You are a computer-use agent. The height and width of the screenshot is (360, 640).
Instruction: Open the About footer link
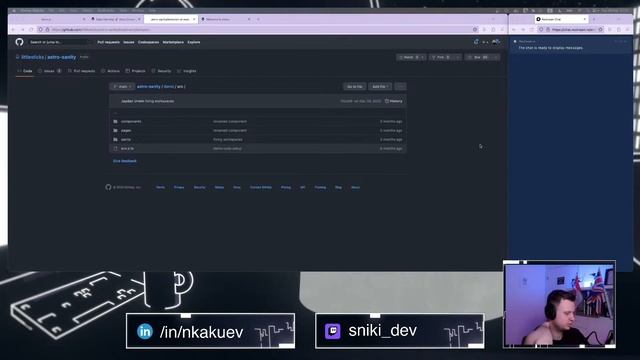point(356,187)
